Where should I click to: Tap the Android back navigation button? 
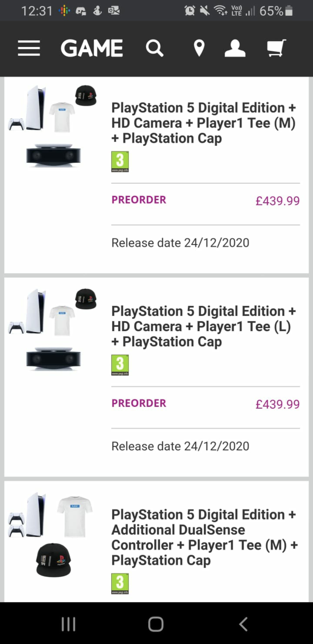point(243,624)
